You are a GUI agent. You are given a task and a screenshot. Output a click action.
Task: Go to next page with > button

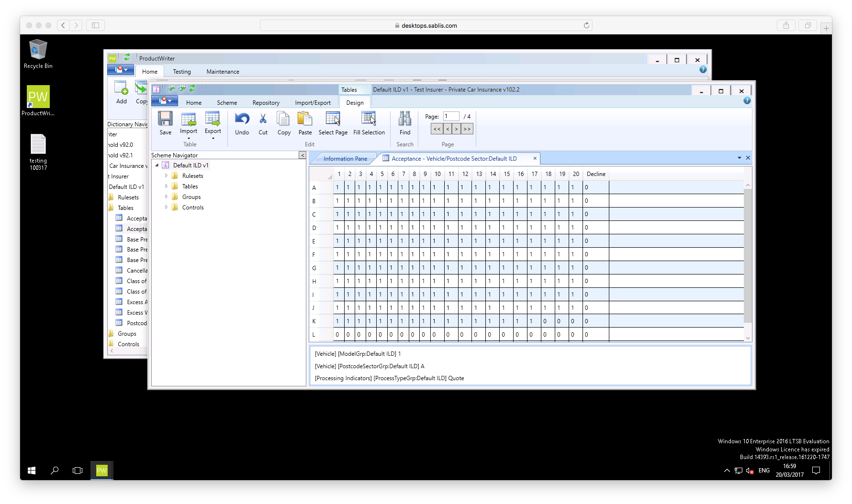[x=456, y=129]
